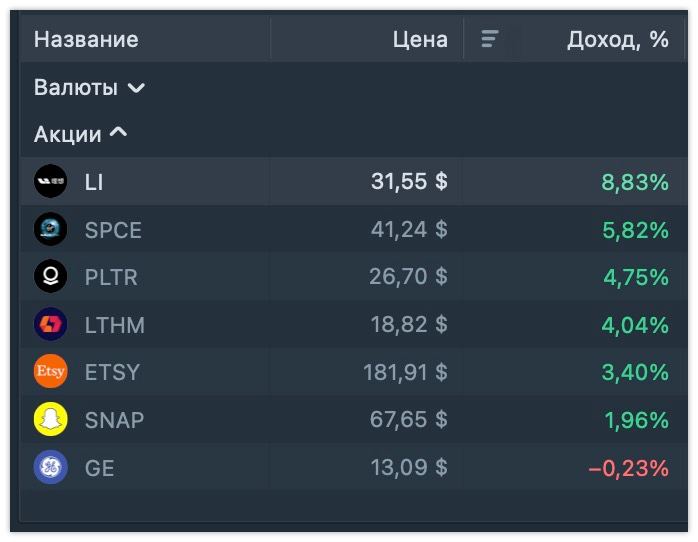Click the −0,23% loss value for GE
Image resolution: width=698 pixels, height=542 pixels.
(629, 468)
